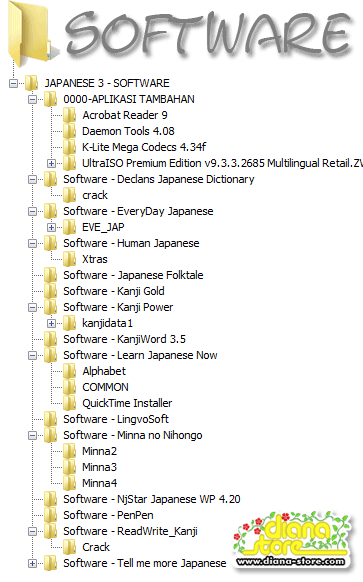Viewport: 363px width, 582px height.
Task: Select '0000-APLIKASI TAMBAHAN' tree label
Action: click(129, 99)
